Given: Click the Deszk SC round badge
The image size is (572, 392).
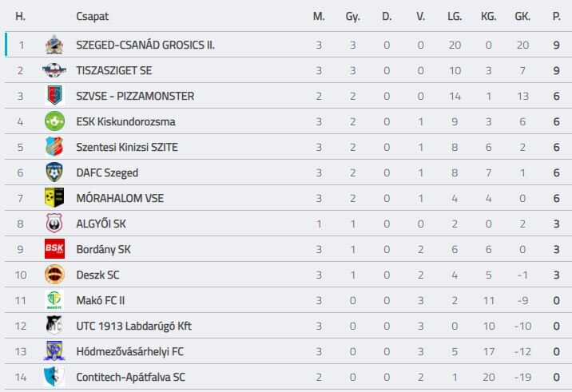Looking at the screenshot, I should pyautogui.click(x=54, y=275).
